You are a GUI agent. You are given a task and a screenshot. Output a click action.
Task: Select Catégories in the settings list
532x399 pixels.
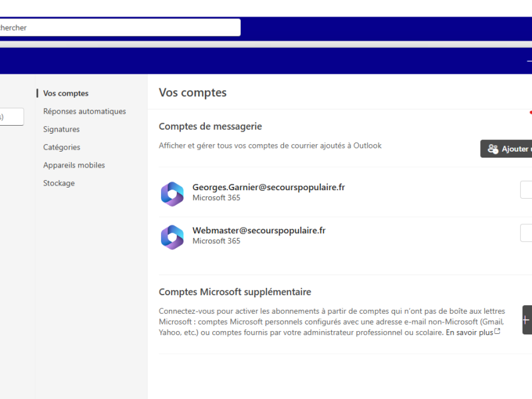(62, 147)
